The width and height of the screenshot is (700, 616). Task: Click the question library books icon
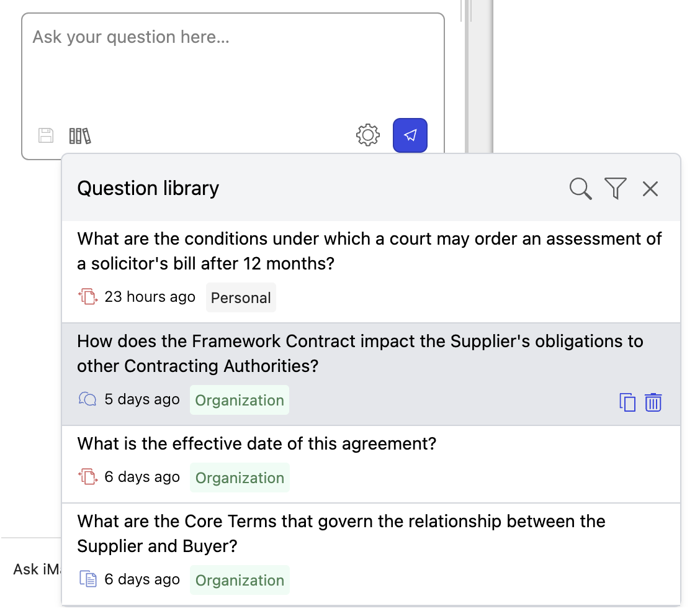click(x=80, y=135)
